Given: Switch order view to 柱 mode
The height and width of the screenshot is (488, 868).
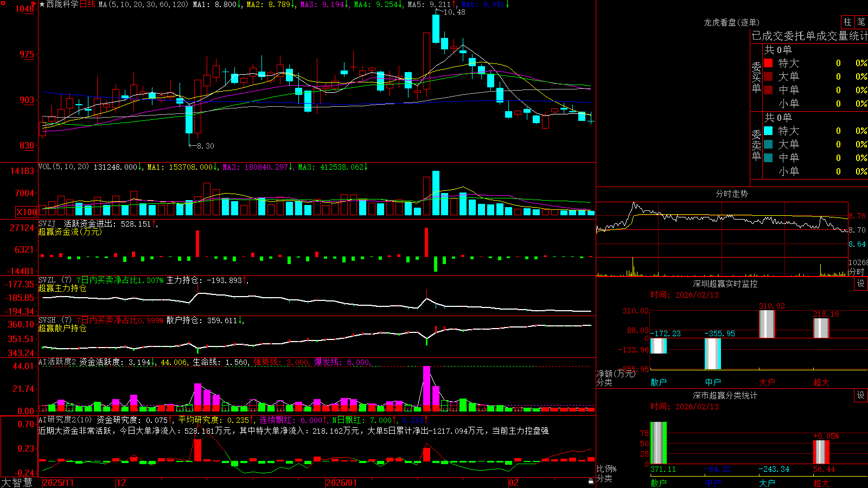Looking at the screenshot, I should click(x=847, y=22).
